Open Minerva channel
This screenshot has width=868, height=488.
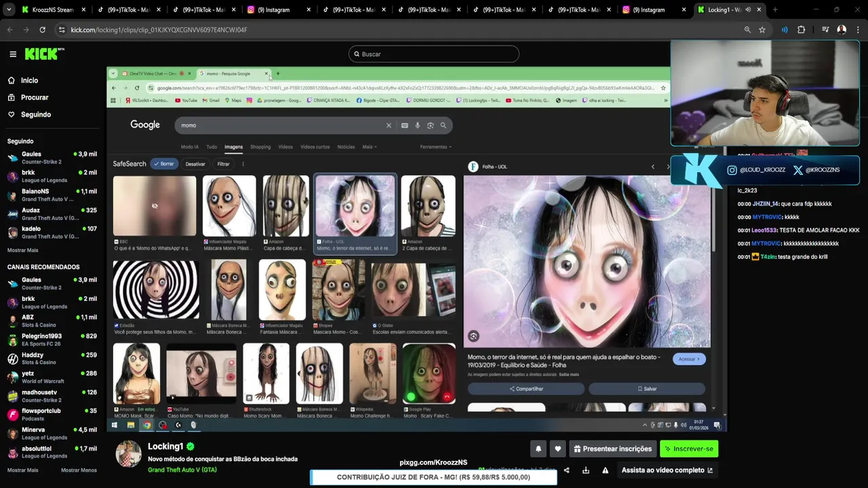click(x=52, y=433)
